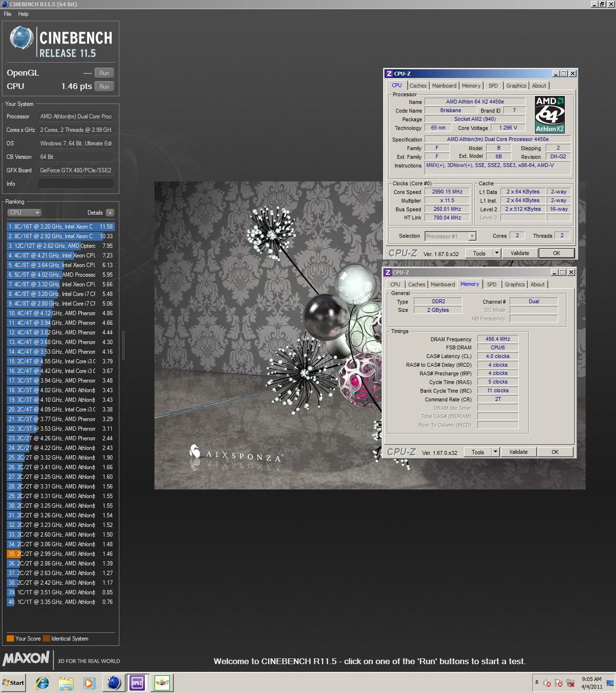Click OK in upper CPU-Z window
This screenshot has width=616, height=693.
click(556, 254)
